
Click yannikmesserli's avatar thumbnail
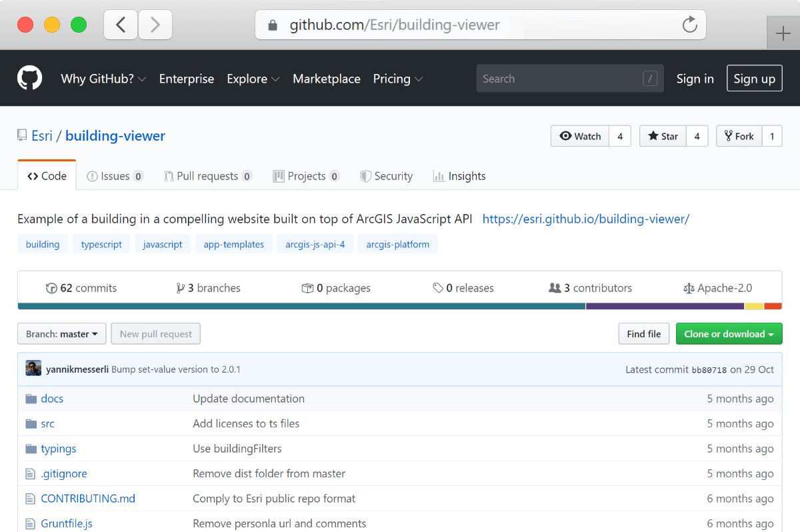point(33,369)
